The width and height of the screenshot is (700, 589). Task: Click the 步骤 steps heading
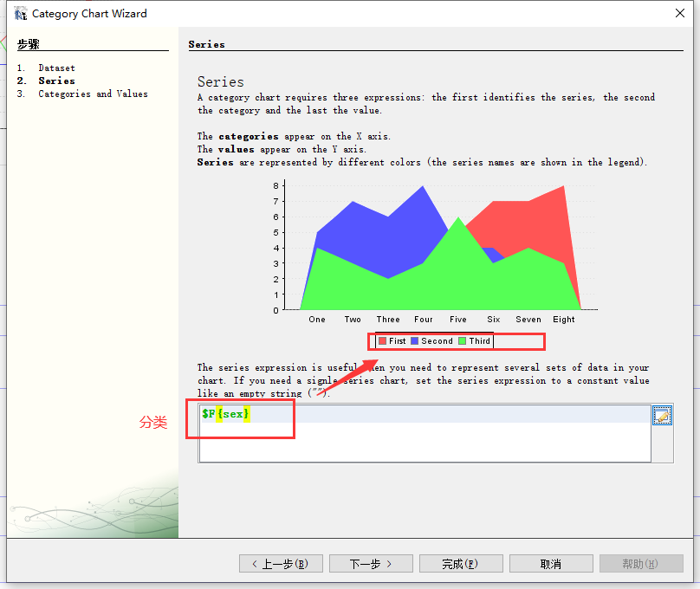coord(28,44)
